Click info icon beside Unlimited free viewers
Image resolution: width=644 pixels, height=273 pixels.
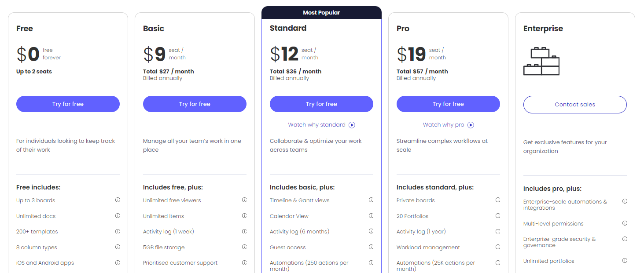click(244, 200)
